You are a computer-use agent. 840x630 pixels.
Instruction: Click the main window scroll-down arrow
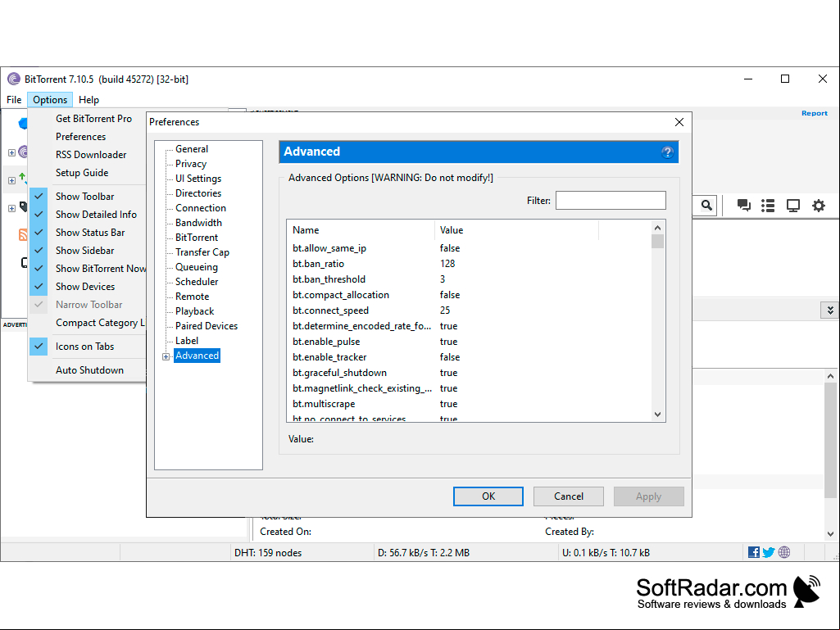[x=830, y=533]
